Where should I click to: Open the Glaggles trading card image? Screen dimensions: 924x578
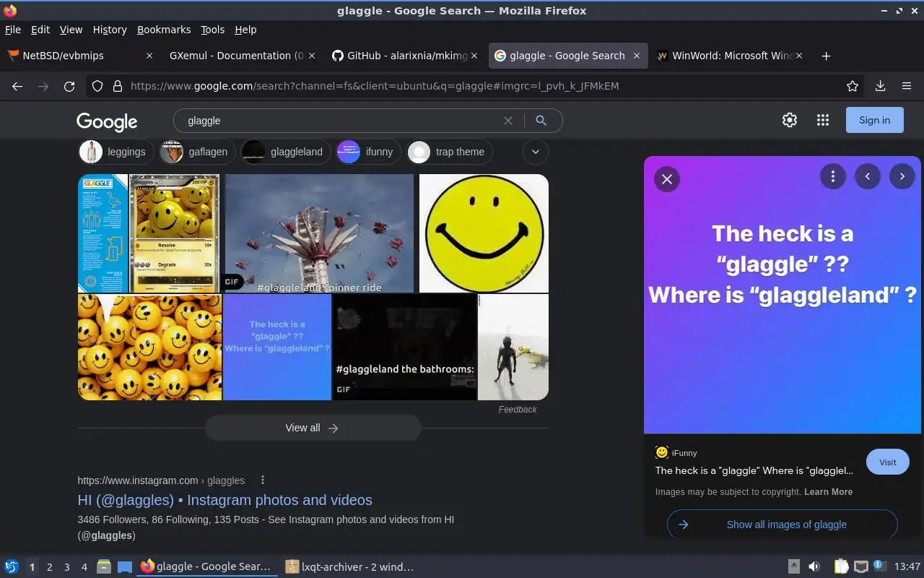point(174,233)
